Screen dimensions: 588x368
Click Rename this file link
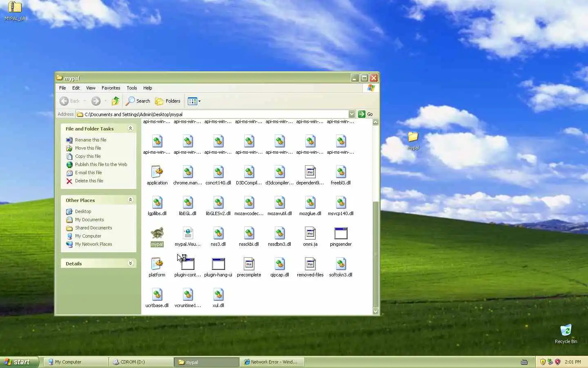click(x=90, y=140)
